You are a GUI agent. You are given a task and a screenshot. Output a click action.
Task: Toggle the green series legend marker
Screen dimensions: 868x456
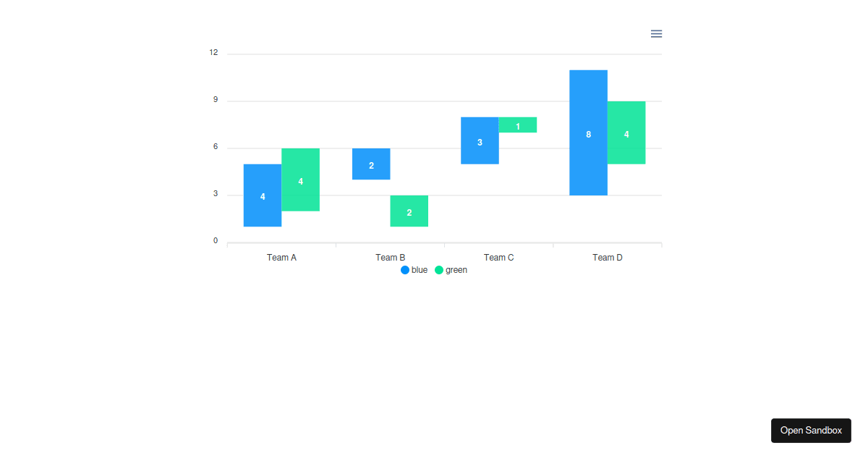pyautogui.click(x=439, y=270)
